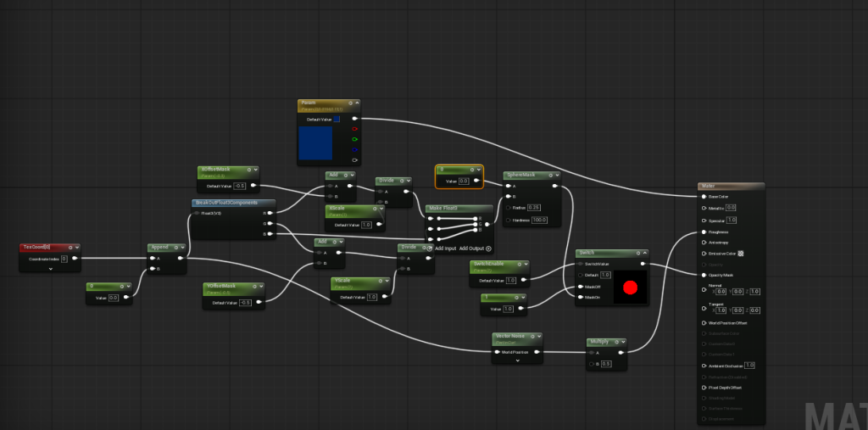Click the Emissive Color swatch icon on Water
The height and width of the screenshot is (430, 868).
pos(741,254)
